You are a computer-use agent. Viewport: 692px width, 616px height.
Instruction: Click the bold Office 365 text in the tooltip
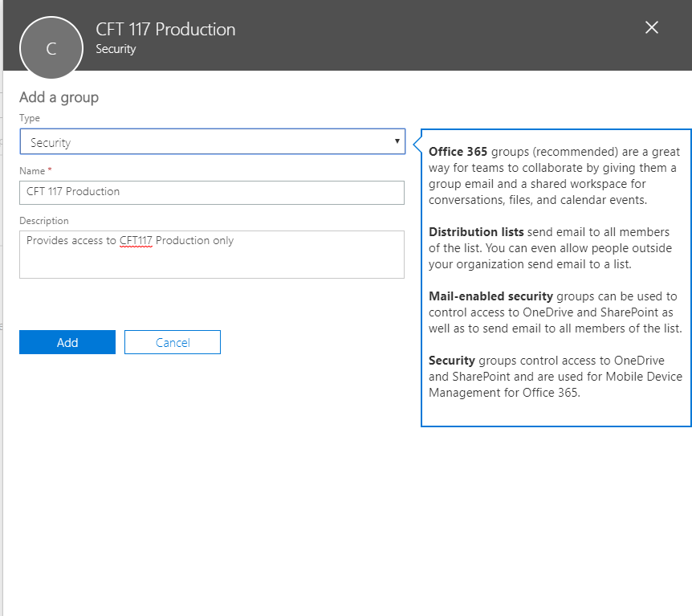click(458, 152)
